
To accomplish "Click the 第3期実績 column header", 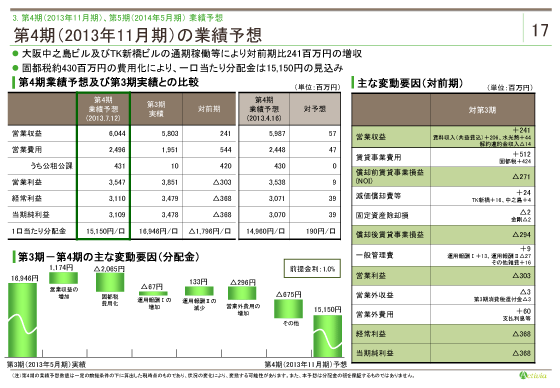I will pos(156,109).
